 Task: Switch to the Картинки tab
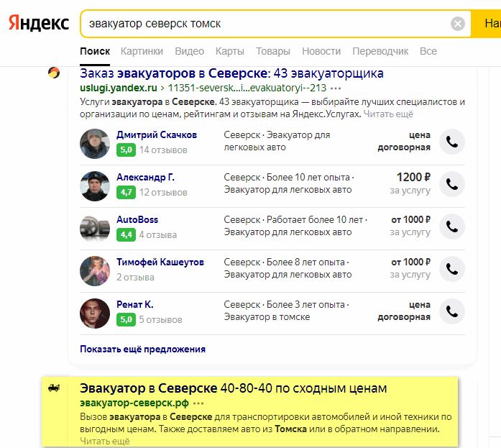click(x=142, y=51)
